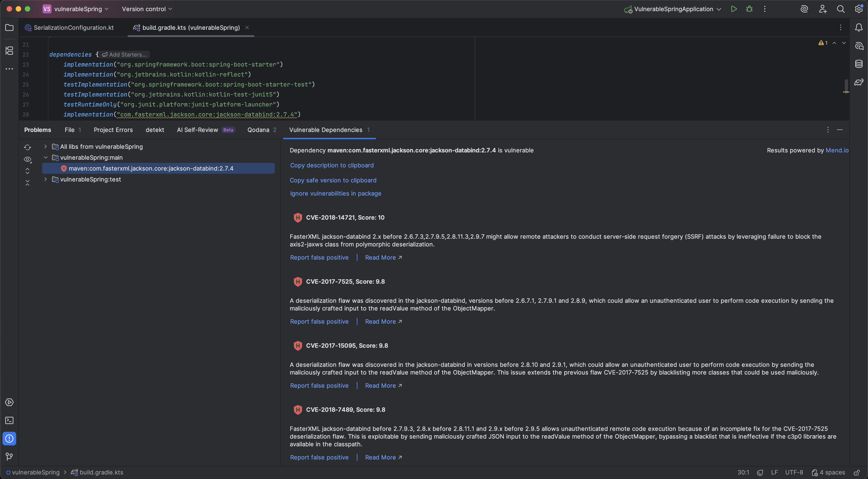868x479 pixels.
Task: Hide the Problems tool window
Action: pos(840,130)
